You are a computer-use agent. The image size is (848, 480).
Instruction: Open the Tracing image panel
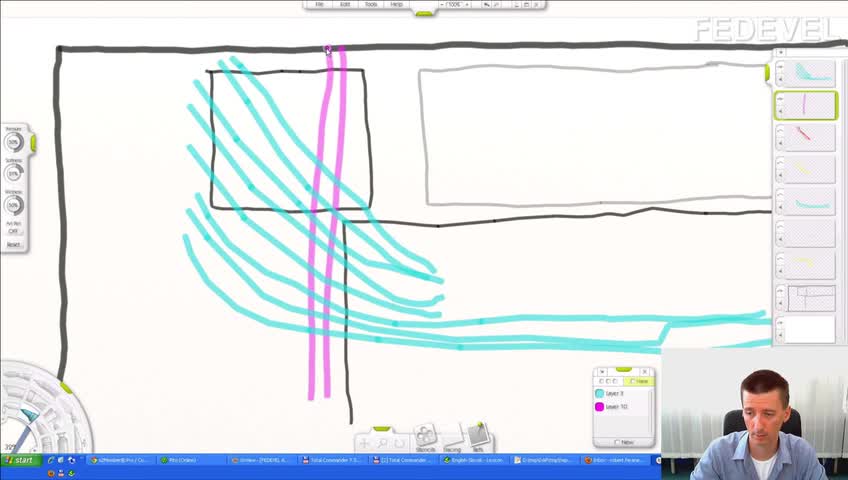point(452,438)
